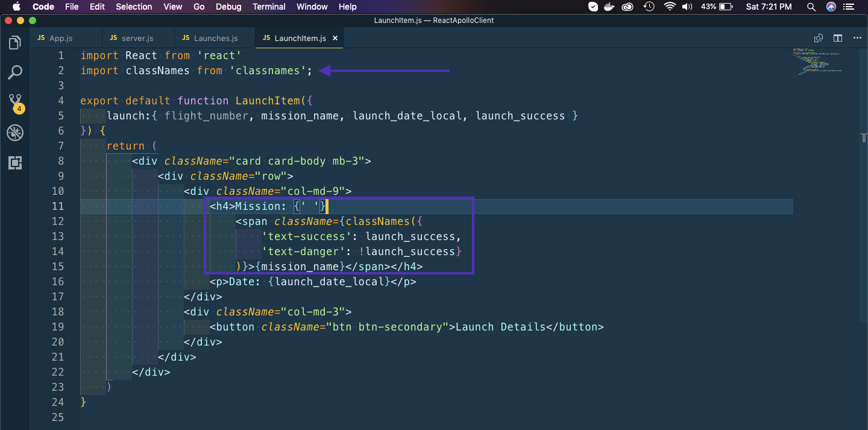Switch to the server.js tab

point(139,38)
